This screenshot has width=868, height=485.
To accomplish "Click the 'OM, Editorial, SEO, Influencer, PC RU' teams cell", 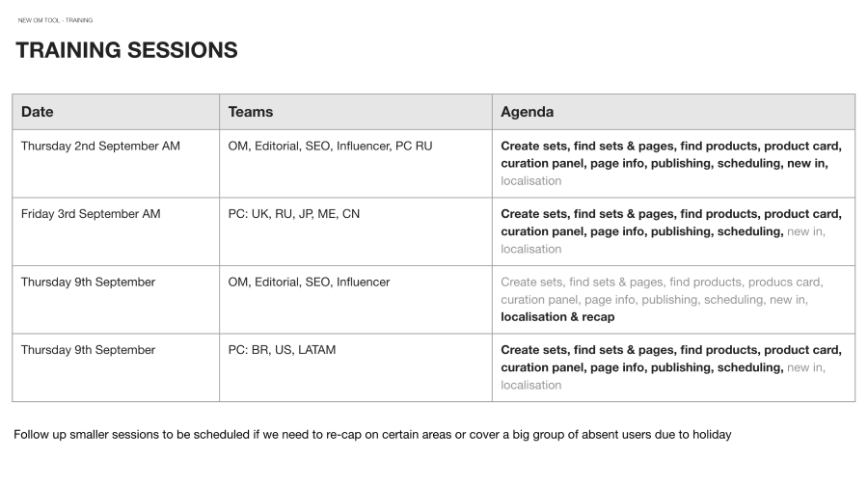I will (x=330, y=147).
